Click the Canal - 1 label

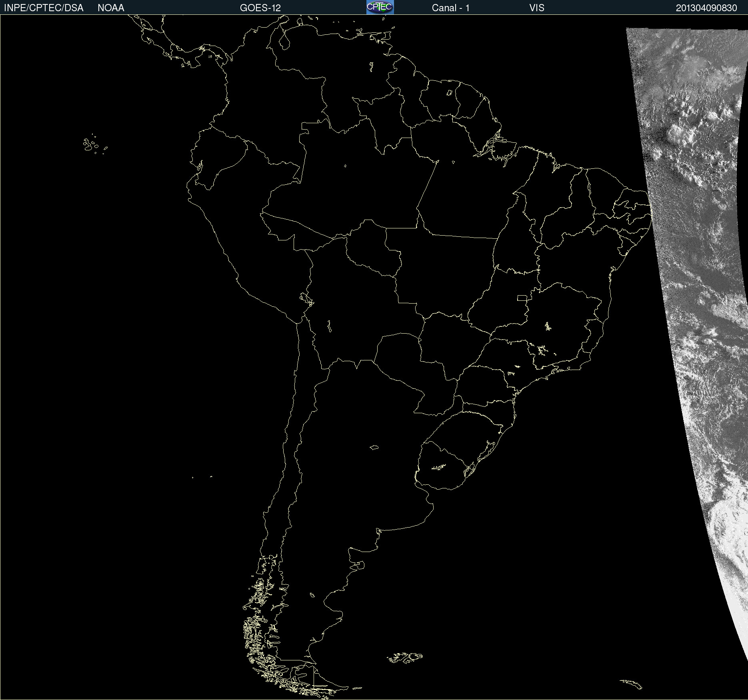pyautogui.click(x=451, y=8)
